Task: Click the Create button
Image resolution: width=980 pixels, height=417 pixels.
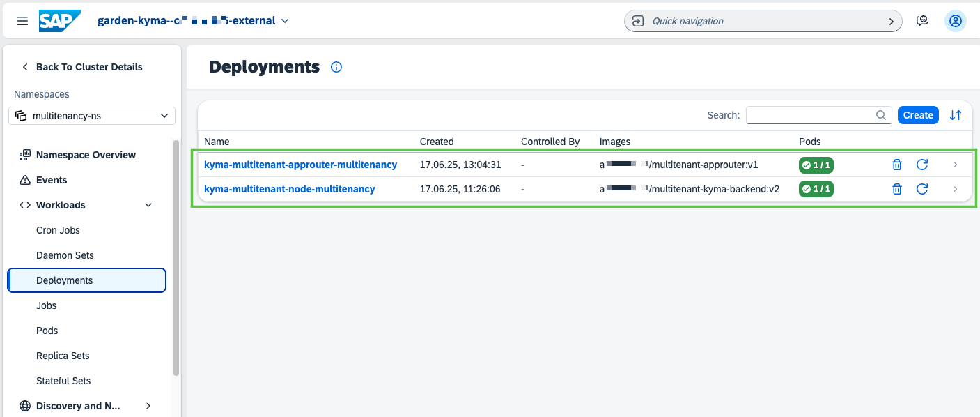Action: 918,115
